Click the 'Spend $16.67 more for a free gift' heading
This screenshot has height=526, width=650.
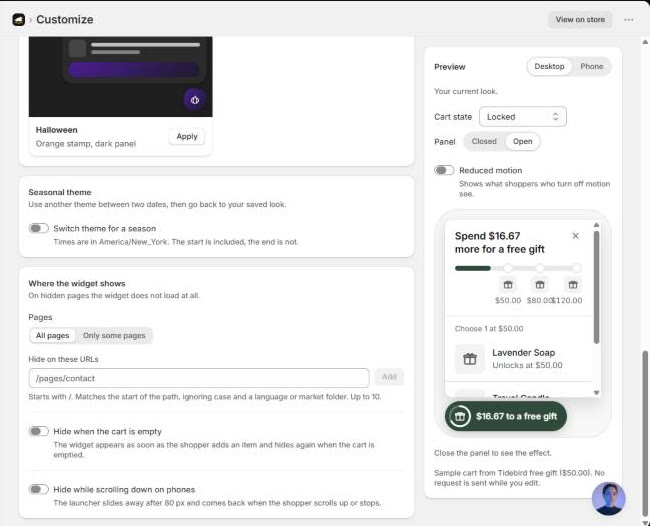coord(500,242)
